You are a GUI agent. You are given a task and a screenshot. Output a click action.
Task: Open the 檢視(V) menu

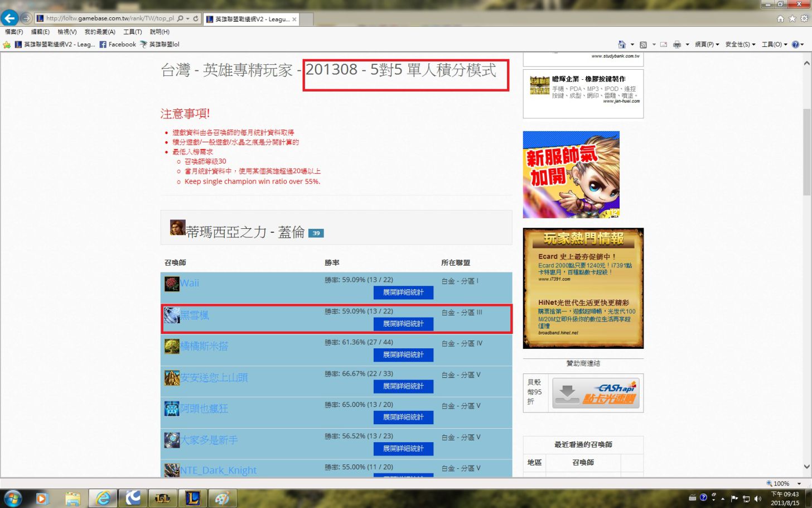coord(67,32)
